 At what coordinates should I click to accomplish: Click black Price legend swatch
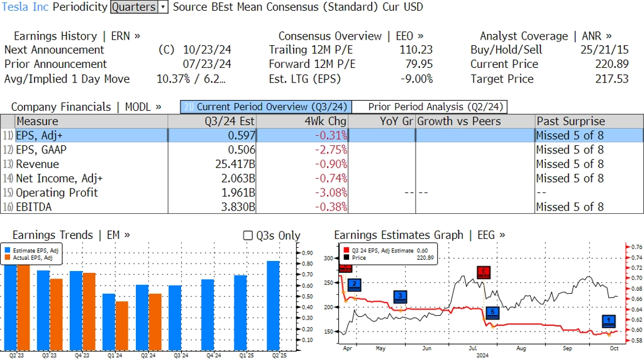(347, 257)
